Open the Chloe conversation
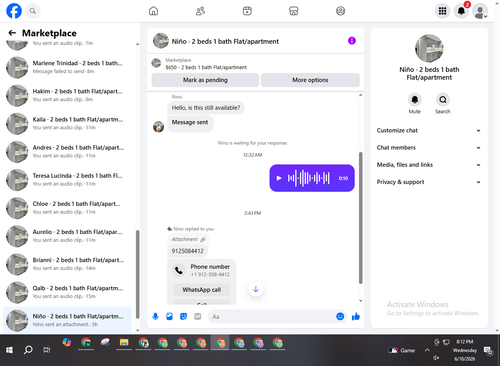 67,208
